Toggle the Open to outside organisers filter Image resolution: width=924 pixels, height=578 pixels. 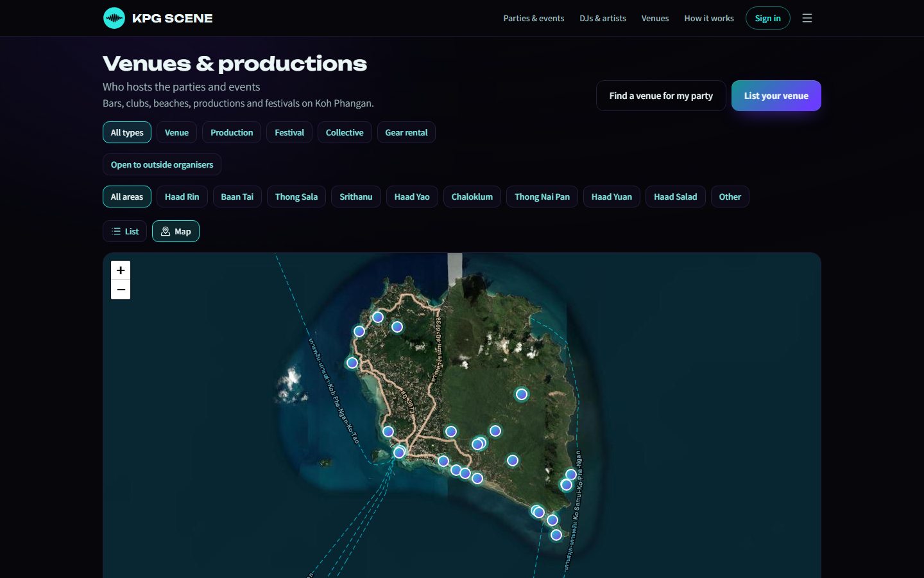[162, 164]
